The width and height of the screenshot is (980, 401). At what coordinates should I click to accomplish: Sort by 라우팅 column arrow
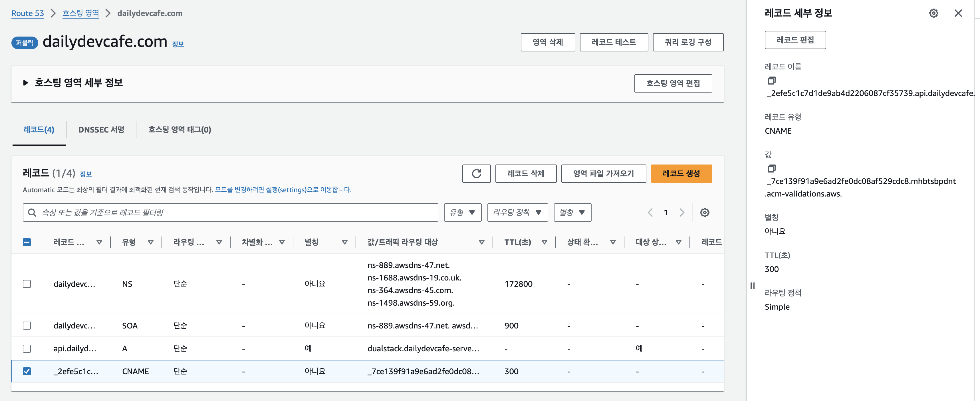pos(219,242)
